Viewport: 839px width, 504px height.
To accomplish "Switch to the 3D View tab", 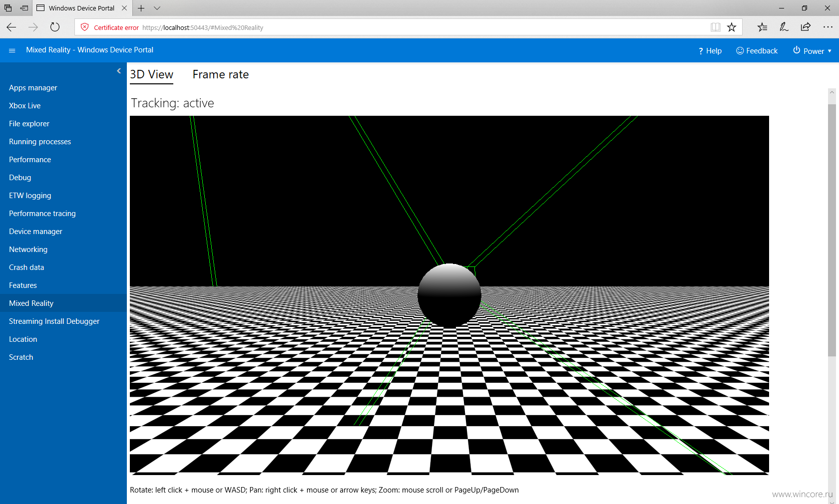I will [x=152, y=75].
